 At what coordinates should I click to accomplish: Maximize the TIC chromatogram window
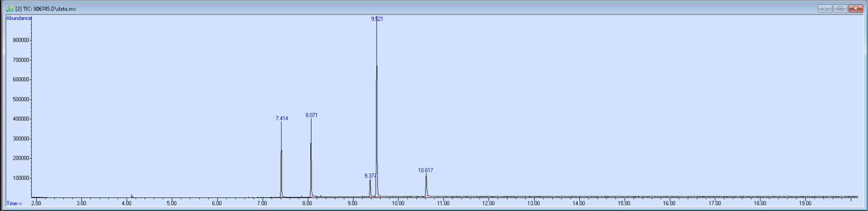click(x=840, y=9)
